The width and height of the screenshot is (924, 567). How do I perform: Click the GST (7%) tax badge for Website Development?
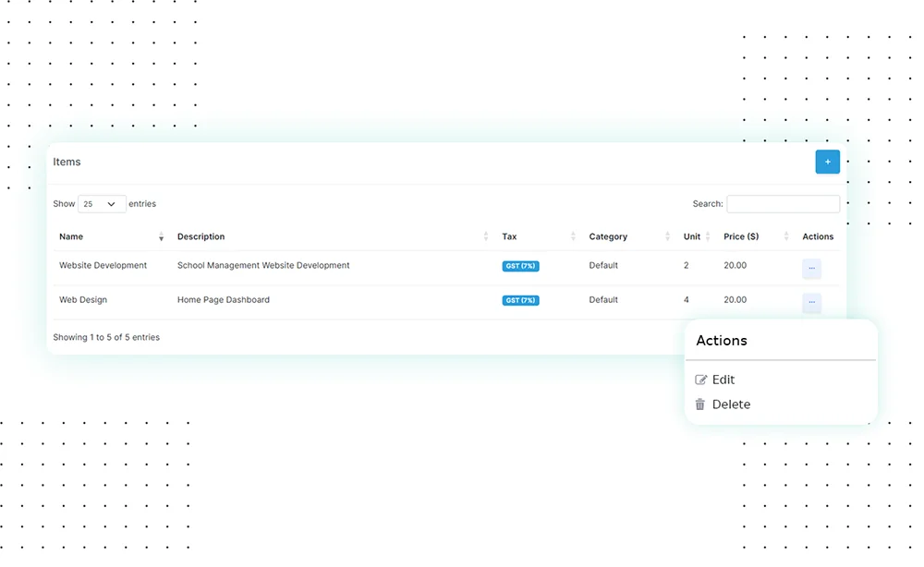(x=520, y=265)
